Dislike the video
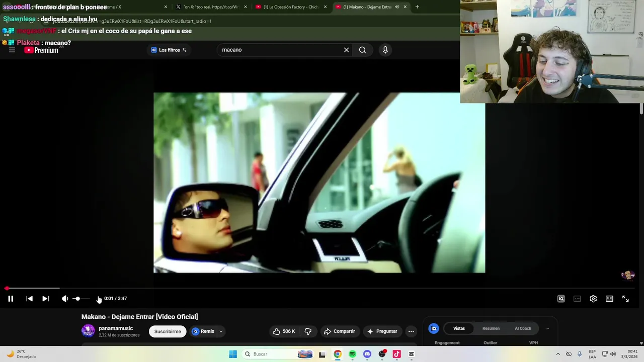644x362 pixels. pos(308,331)
